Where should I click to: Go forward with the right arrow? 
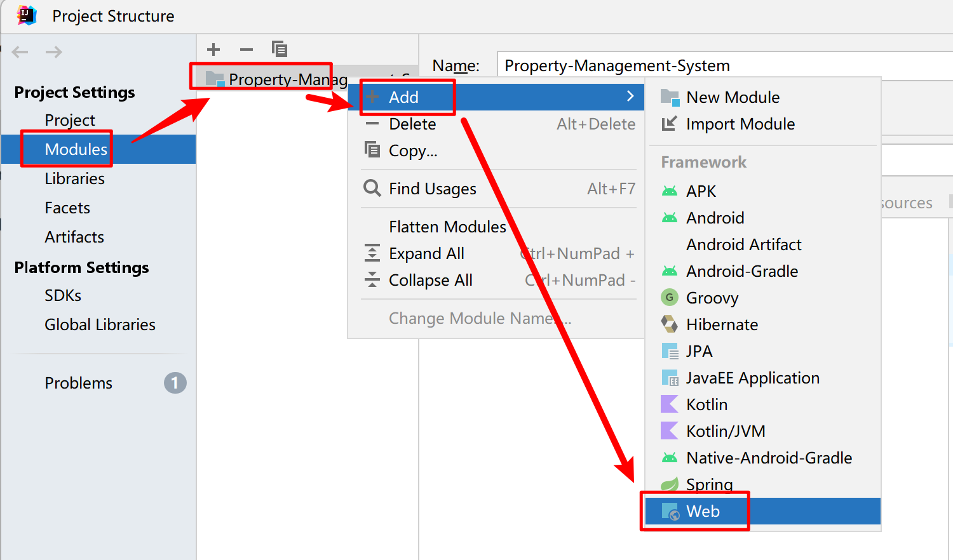(x=53, y=52)
